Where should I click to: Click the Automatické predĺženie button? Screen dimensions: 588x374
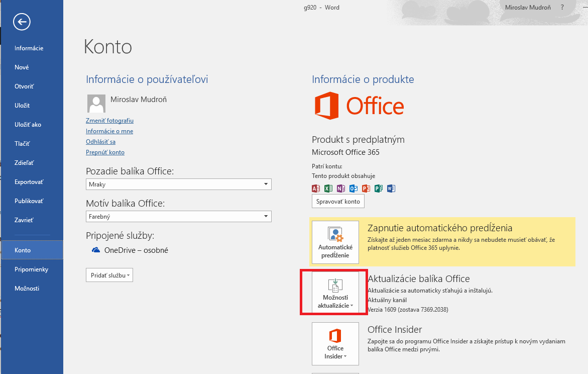(335, 242)
